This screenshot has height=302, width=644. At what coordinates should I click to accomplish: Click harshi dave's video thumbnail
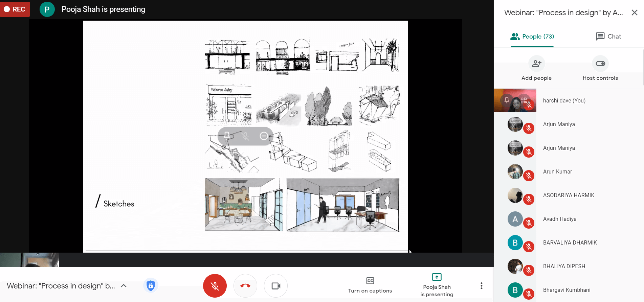pyautogui.click(x=515, y=100)
